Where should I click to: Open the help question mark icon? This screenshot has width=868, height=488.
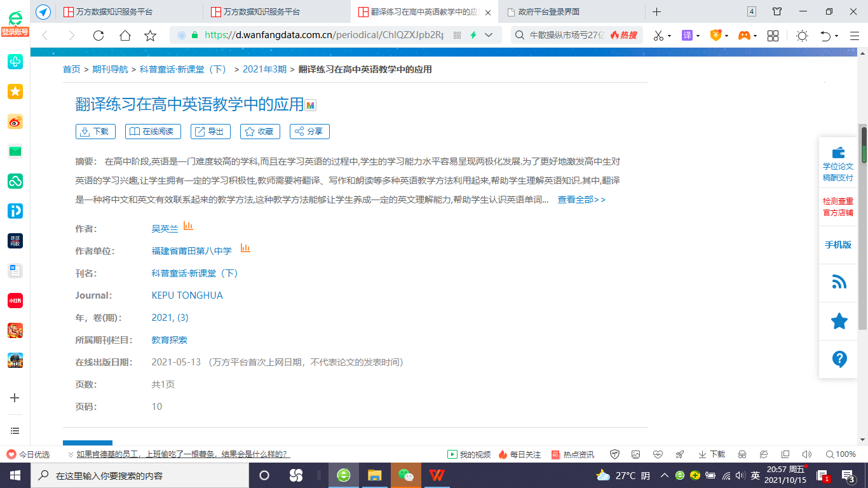[x=839, y=359]
